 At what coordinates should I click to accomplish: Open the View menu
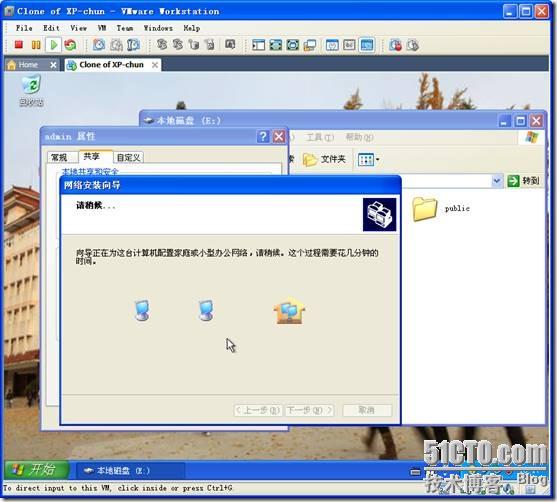(x=79, y=28)
